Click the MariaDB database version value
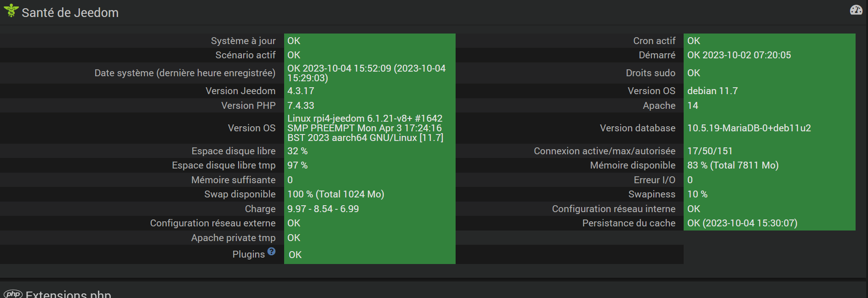 tap(749, 128)
